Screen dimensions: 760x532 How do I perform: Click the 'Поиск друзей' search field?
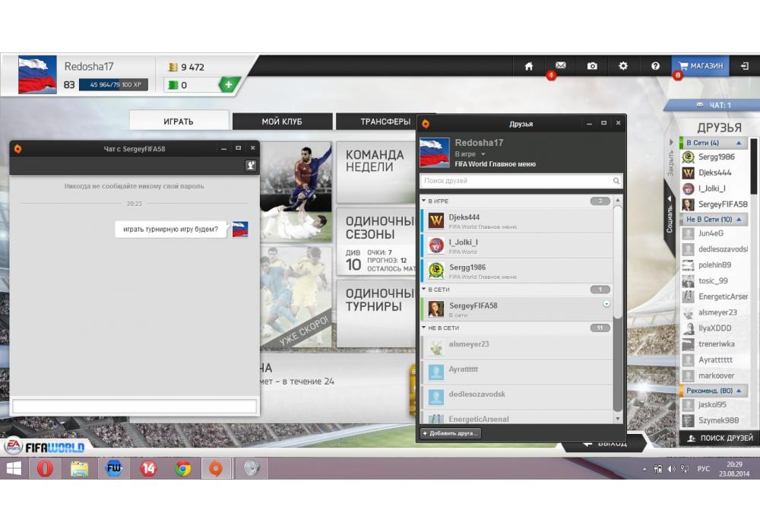(x=517, y=181)
